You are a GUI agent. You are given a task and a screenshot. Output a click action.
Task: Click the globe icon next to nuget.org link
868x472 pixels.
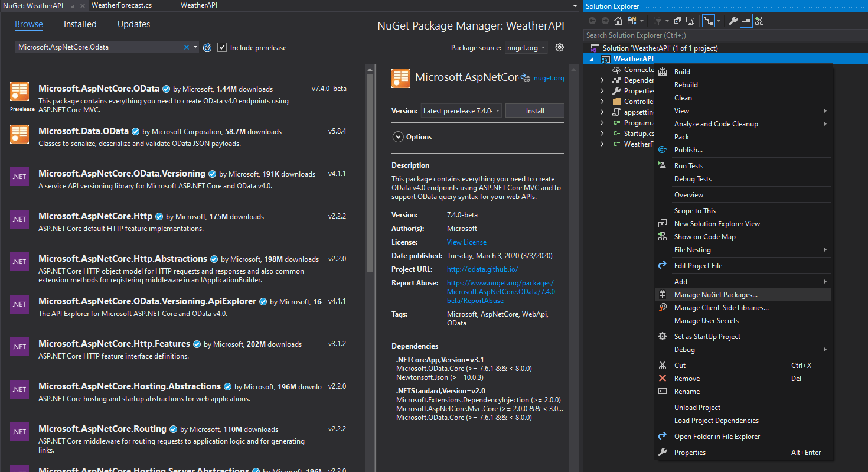click(x=525, y=77)
